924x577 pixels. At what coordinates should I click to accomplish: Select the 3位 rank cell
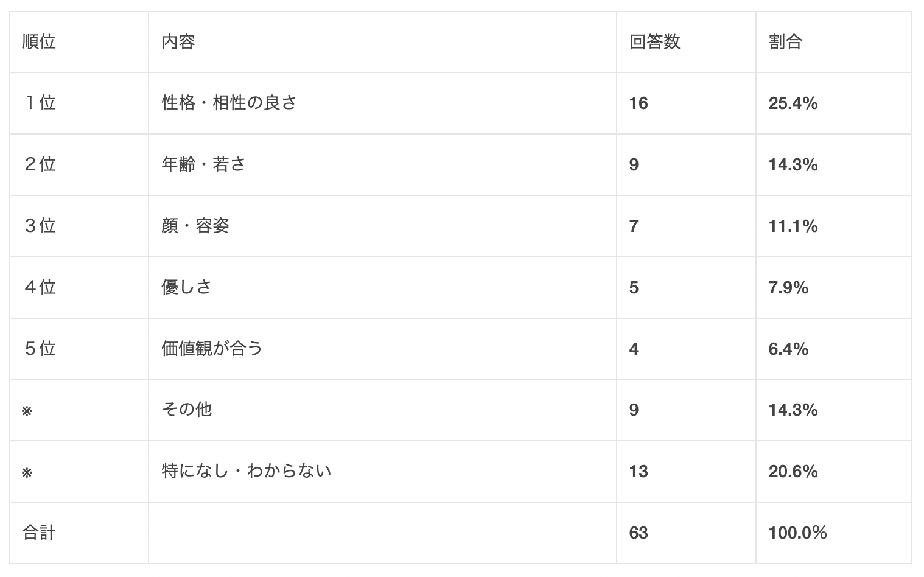coord(40,226)
